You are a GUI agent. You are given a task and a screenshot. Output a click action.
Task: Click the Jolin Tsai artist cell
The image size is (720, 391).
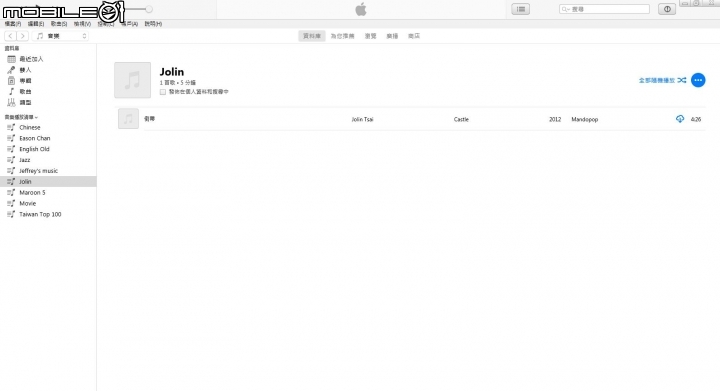coord(362,119)
